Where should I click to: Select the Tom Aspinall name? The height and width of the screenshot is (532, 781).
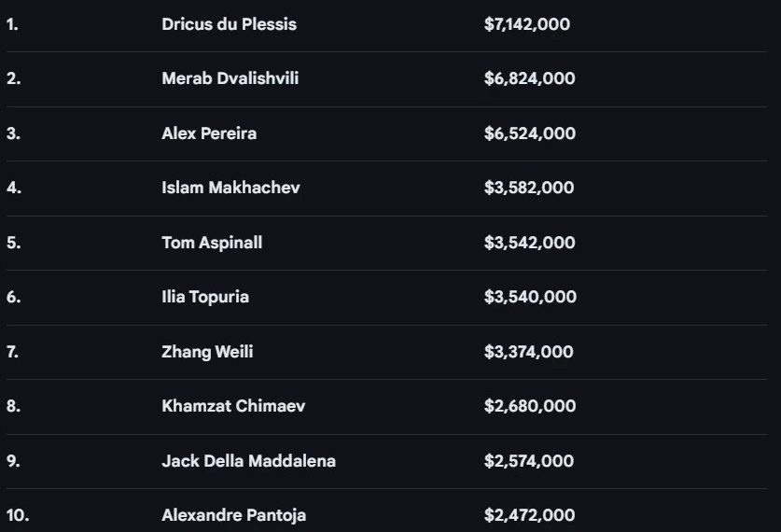(212, 243)
